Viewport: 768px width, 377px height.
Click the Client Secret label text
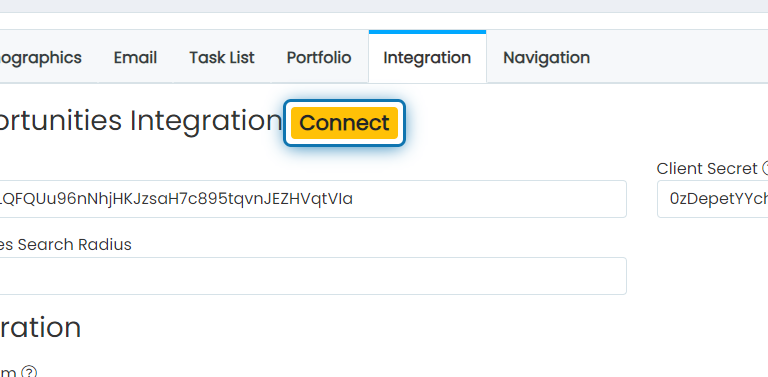(707, 168)
